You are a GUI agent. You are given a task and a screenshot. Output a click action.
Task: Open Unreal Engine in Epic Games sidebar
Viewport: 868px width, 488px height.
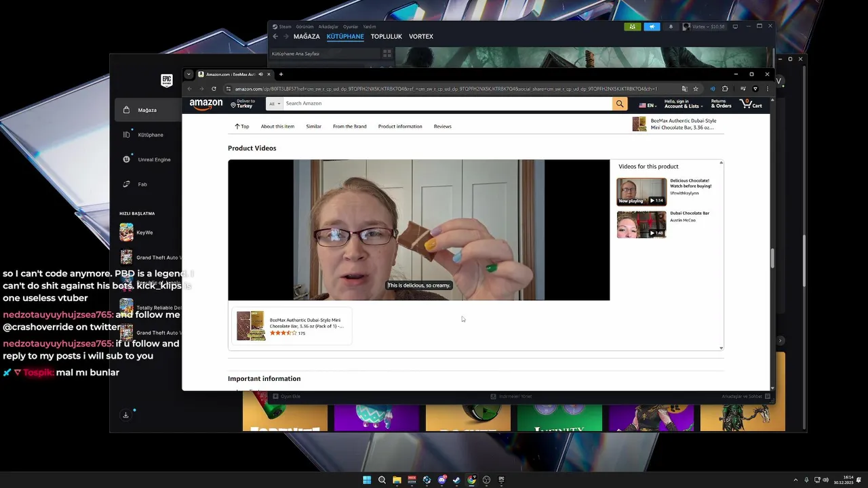tap(154, 159)
